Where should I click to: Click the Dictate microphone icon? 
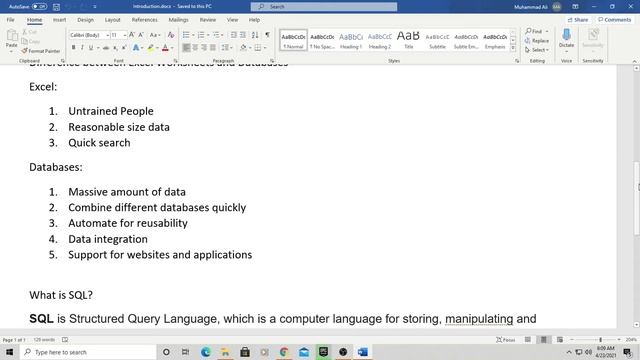coord(567,35)
